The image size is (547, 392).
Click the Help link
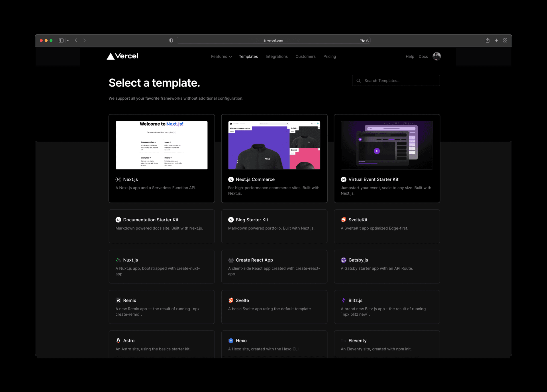[x=410, y=57]
